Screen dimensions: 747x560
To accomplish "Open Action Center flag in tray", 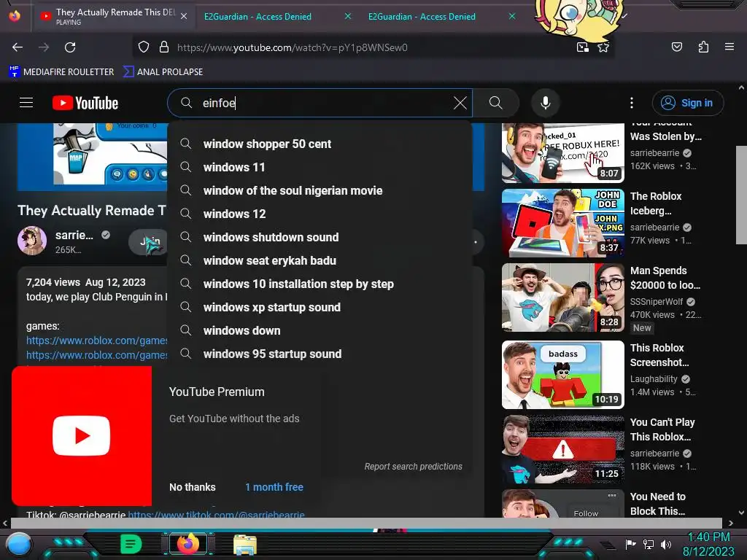I will pos(631,544).
